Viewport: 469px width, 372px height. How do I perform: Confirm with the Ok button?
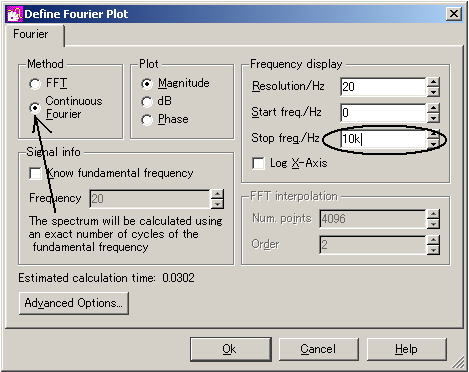coord(231,349)
